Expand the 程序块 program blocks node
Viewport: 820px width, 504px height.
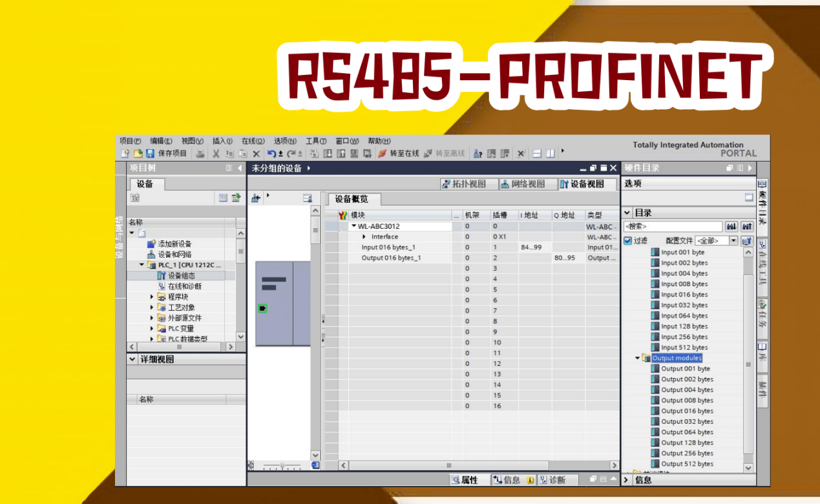coord(152,297)
